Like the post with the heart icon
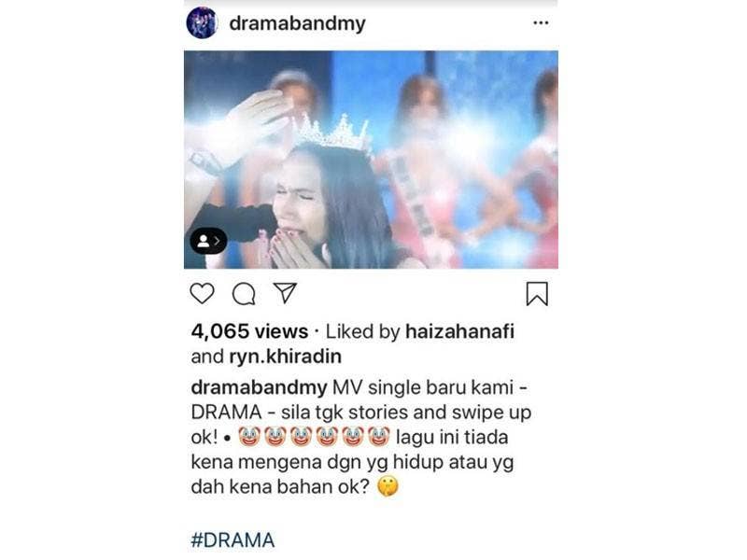Screen dimensions: 747x560 [x=202, y=293]
